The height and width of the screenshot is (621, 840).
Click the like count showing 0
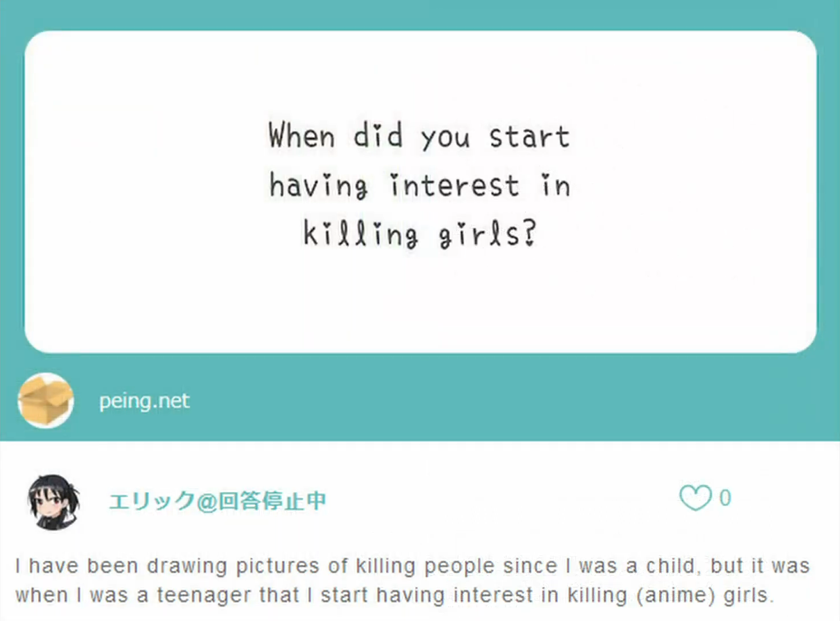click(725, 498)
